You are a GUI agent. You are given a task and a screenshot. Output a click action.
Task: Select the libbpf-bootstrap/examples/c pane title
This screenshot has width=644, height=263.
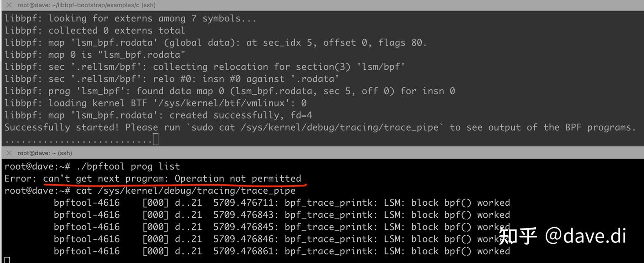pyautogui.click(x=86, y=5)
